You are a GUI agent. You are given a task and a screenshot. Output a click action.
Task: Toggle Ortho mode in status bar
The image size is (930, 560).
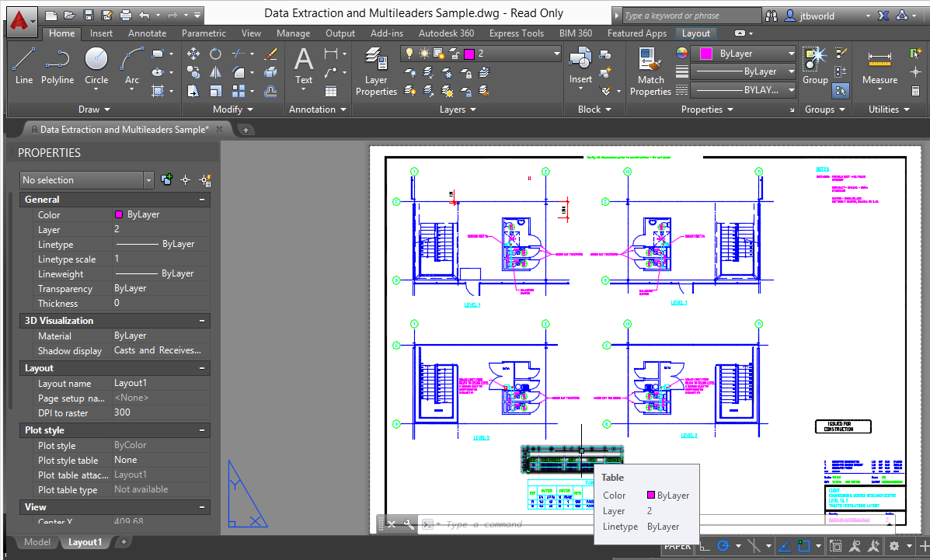point(705,546)
